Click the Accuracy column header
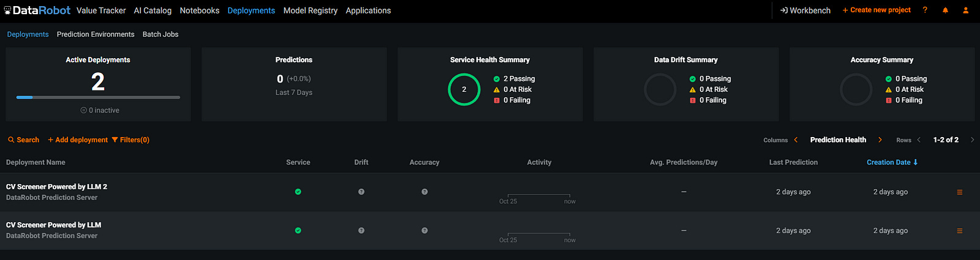980x260 pixels. 424,162
